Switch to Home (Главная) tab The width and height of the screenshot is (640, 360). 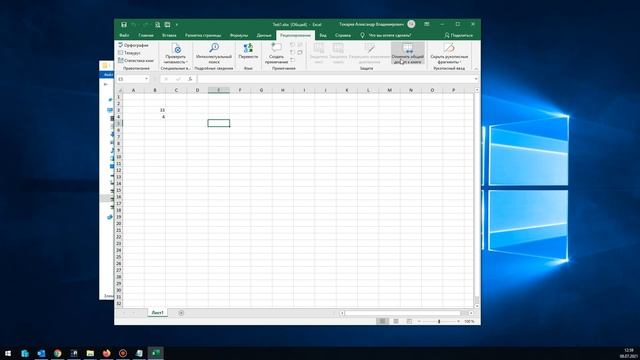pos(146,35)
